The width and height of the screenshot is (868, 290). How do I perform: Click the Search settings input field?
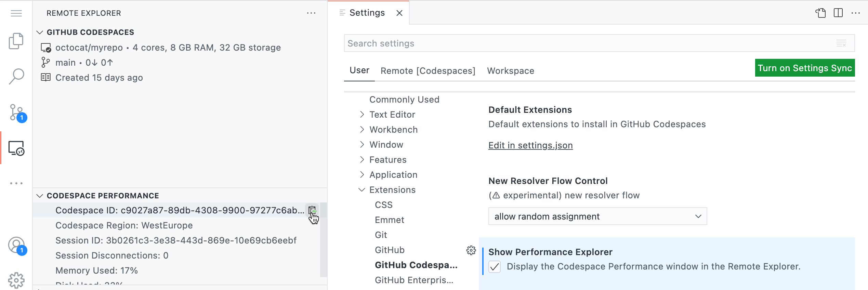tap(599, 43)
